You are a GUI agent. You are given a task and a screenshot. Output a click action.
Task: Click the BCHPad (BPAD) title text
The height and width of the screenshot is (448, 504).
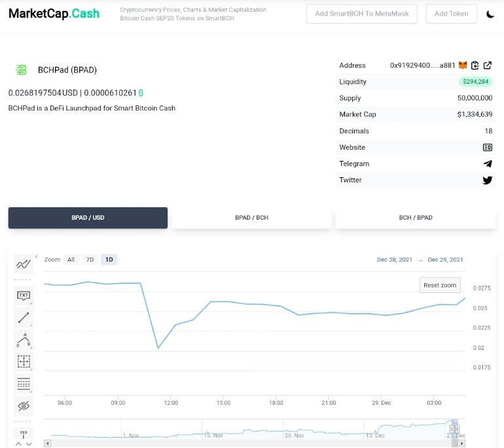tap(67, 70)
